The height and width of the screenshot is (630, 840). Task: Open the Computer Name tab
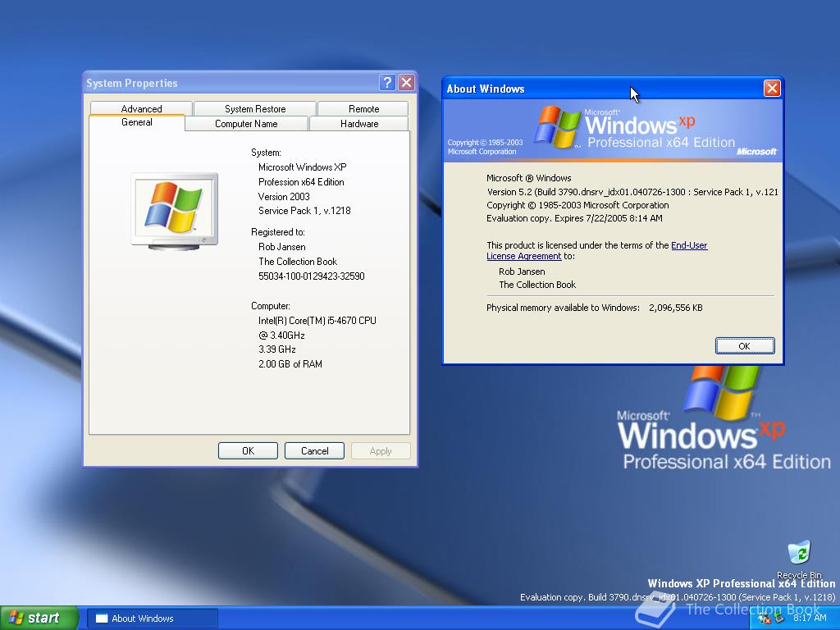coord(246,124)
